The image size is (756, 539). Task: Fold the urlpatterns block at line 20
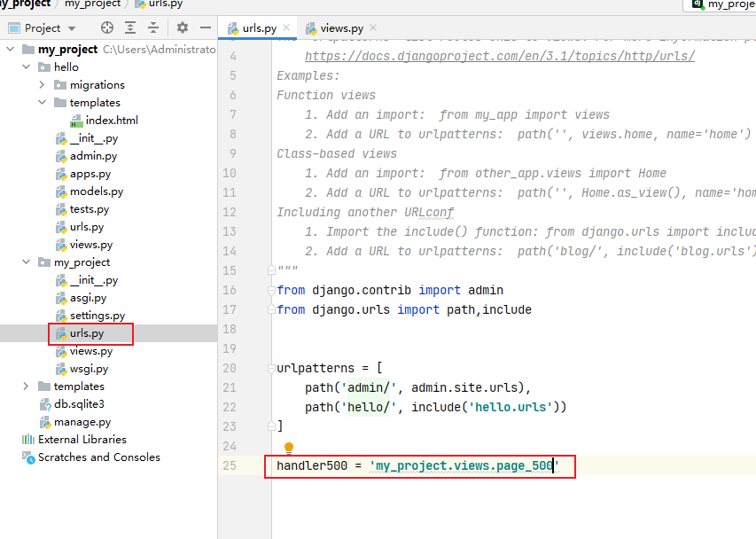coord(271,369)
